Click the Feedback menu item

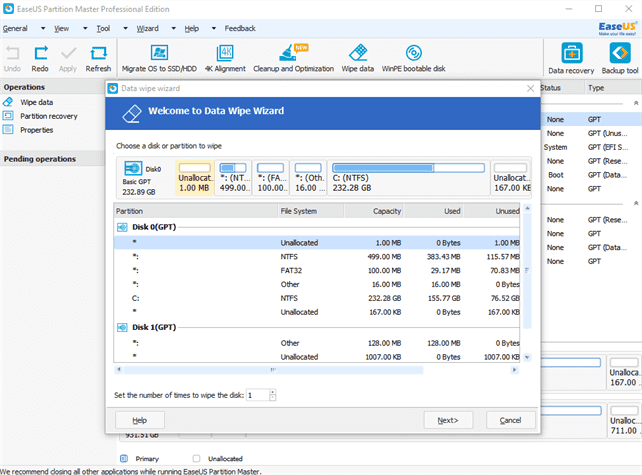[x=240, y=29]
